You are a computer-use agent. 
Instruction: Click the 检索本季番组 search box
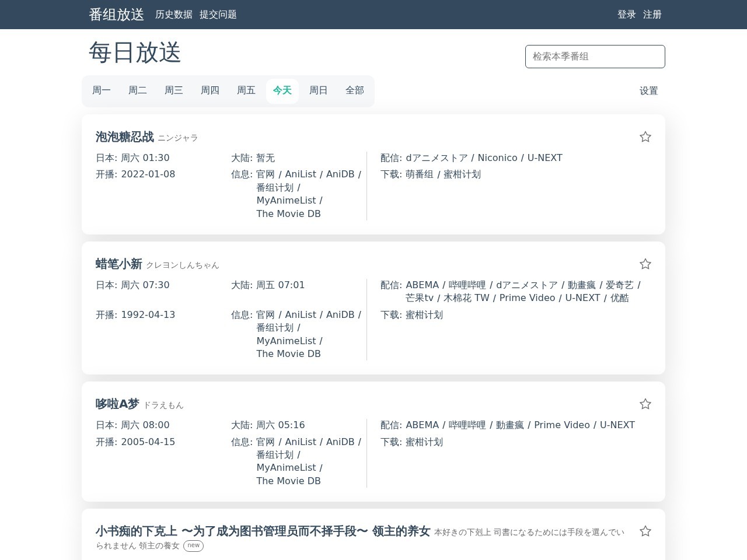pos(595,57)
